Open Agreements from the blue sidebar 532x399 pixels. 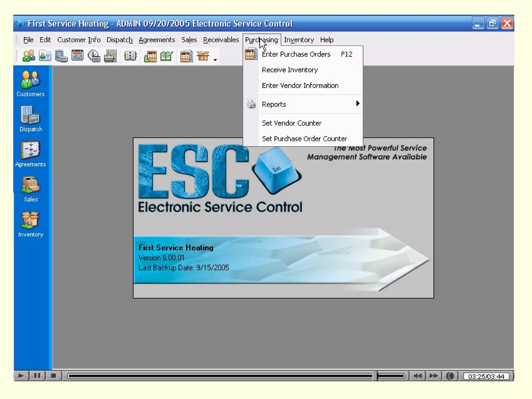tap(31, 154)
